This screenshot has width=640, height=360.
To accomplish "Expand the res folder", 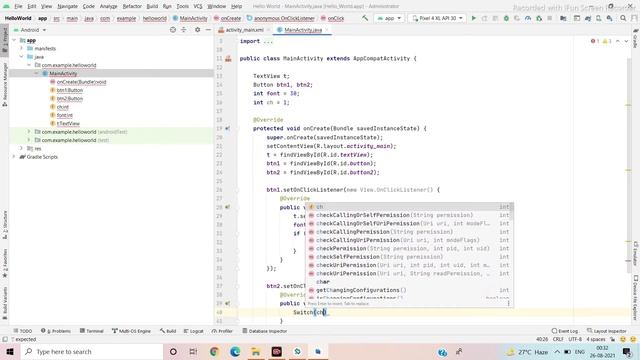I will [22, 148].
